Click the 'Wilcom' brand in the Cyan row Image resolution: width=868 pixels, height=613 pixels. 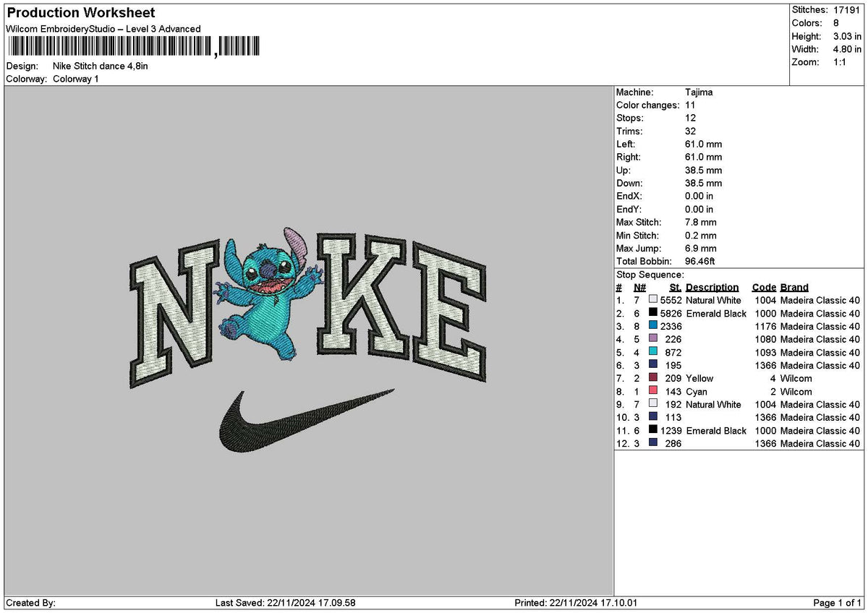point(796,392)
